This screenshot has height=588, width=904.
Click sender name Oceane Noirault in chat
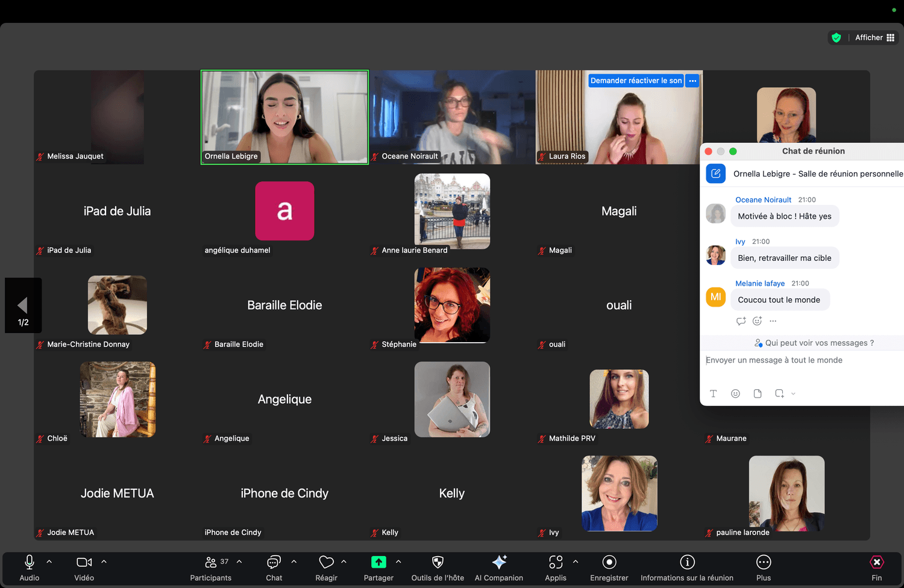[763, 200]
